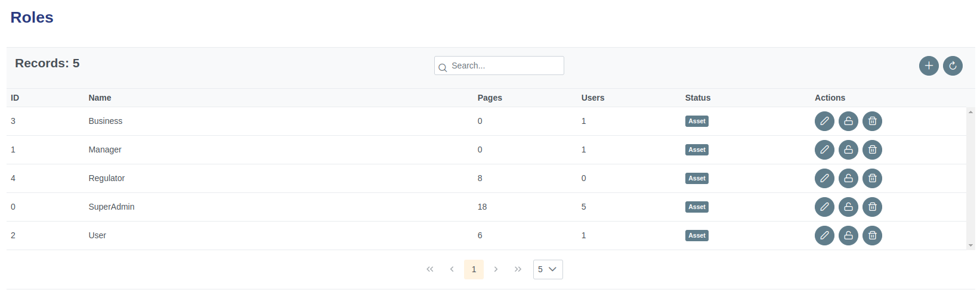The image size is (980, 299).
Task: Jump to the last page
Action: click(518, 269)
